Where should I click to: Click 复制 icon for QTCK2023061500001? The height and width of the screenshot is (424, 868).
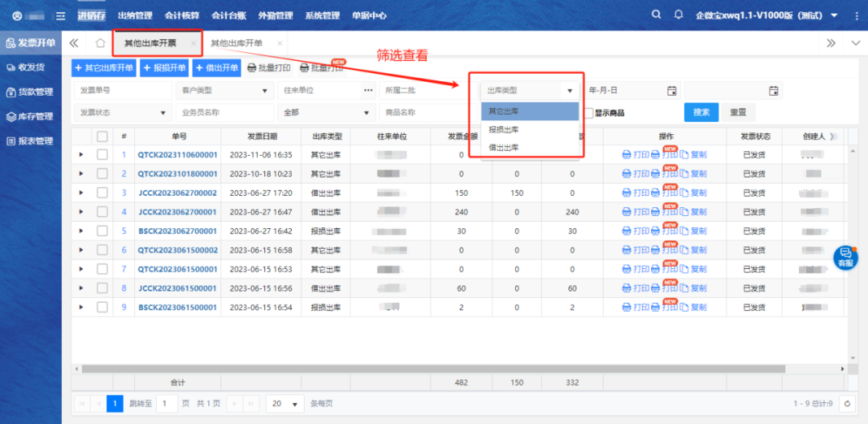(684, 269)
